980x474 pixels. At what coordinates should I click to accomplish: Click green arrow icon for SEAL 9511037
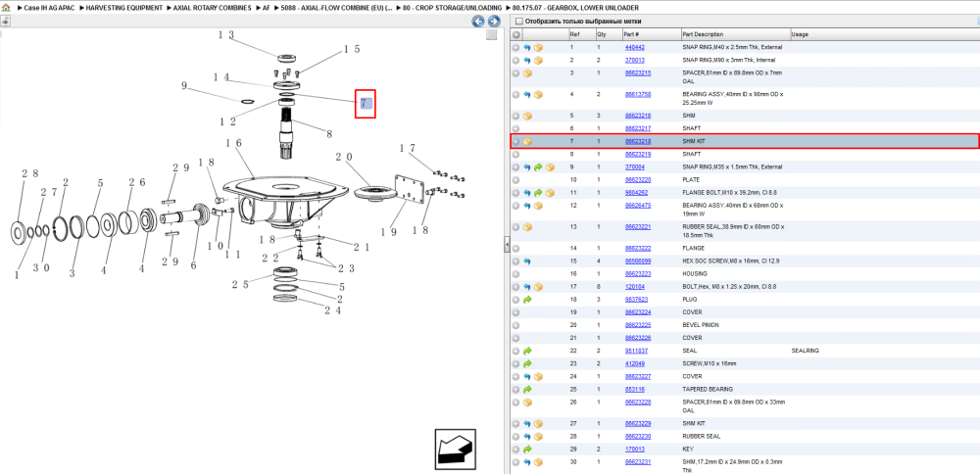(527, 351)
